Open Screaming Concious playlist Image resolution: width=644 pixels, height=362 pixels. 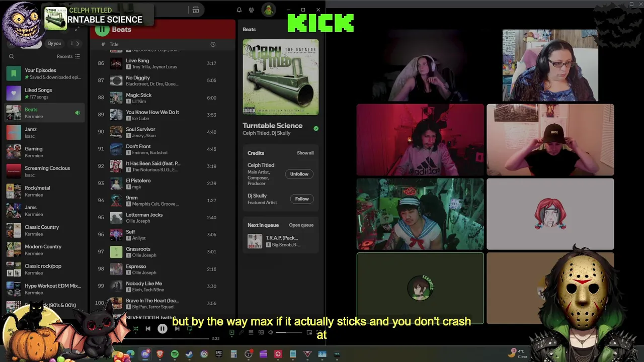[x=45, y=171]
